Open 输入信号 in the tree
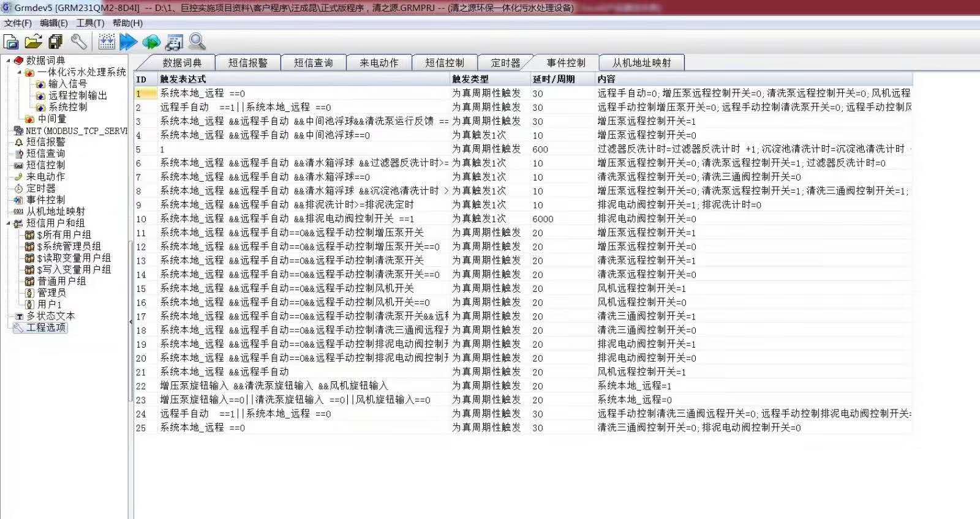 click(67, 84)
